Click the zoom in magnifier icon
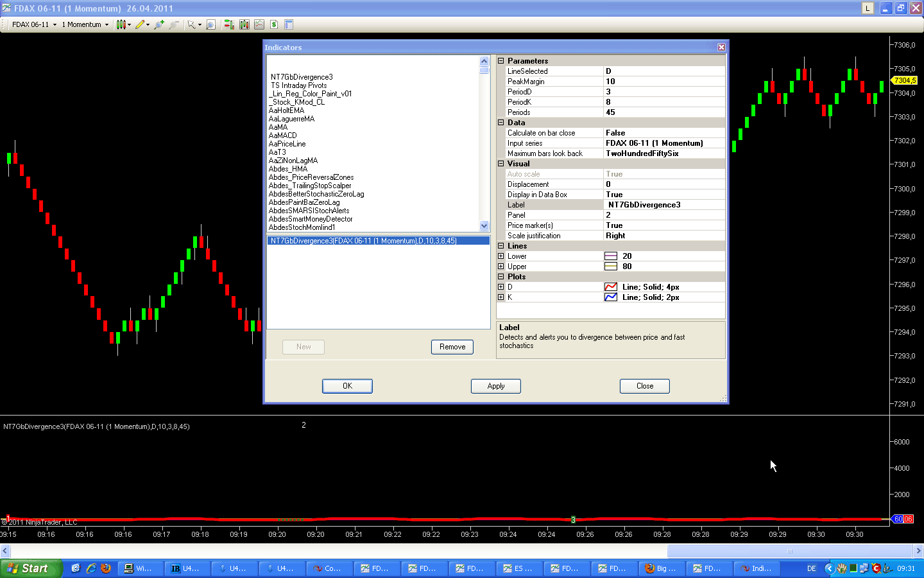This screenshot has height=578, width=924. coord(159,24)
